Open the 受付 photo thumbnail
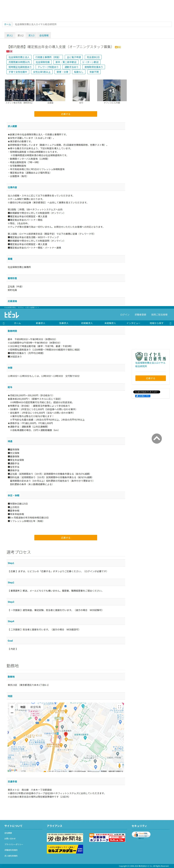Screen dimensions: 174x868 pos(81,90)
